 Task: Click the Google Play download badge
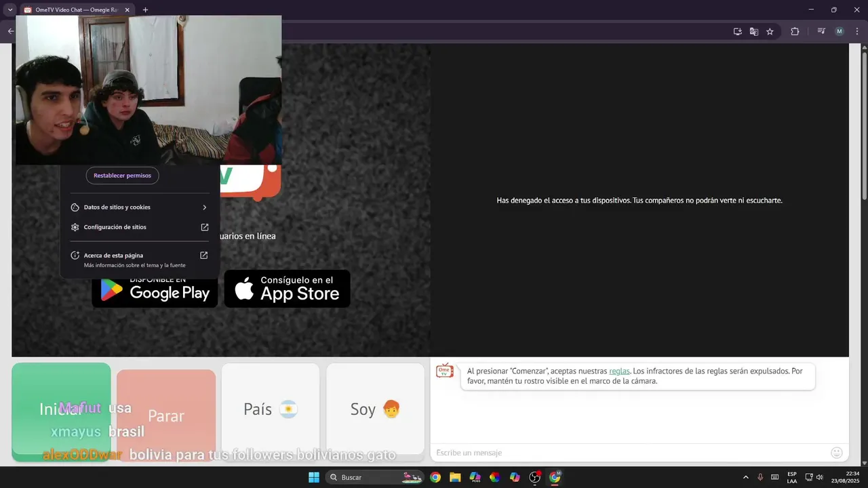(x=155, y=289)
